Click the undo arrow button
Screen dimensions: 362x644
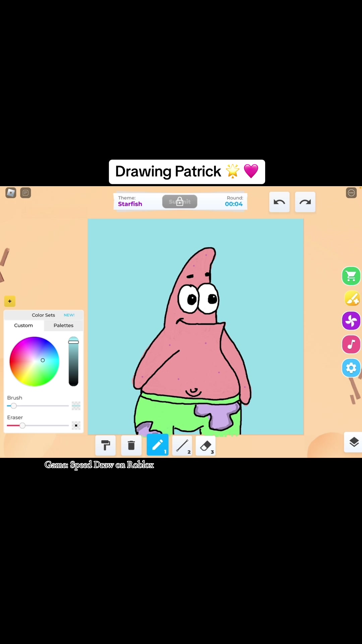pyautogui.click(x=279, y=202)
